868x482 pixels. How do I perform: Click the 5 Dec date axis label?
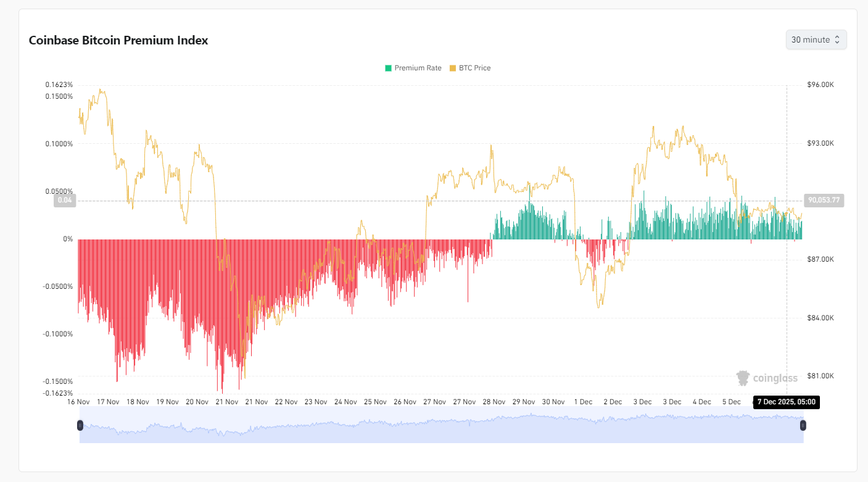[x=732, y=402]
